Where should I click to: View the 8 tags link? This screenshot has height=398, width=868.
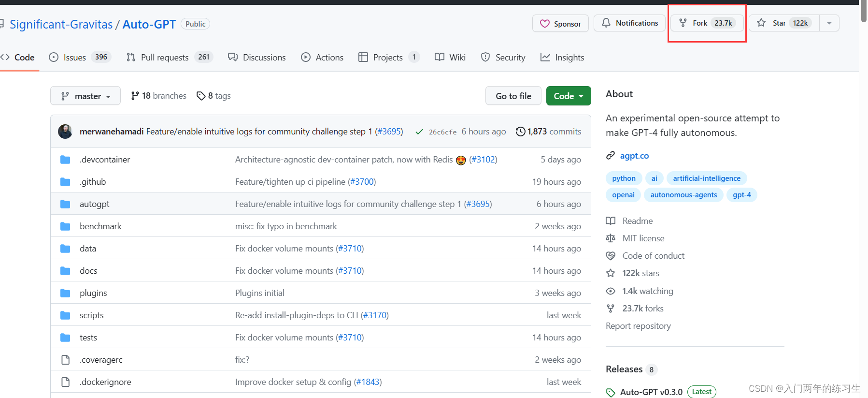coord(214,96)
